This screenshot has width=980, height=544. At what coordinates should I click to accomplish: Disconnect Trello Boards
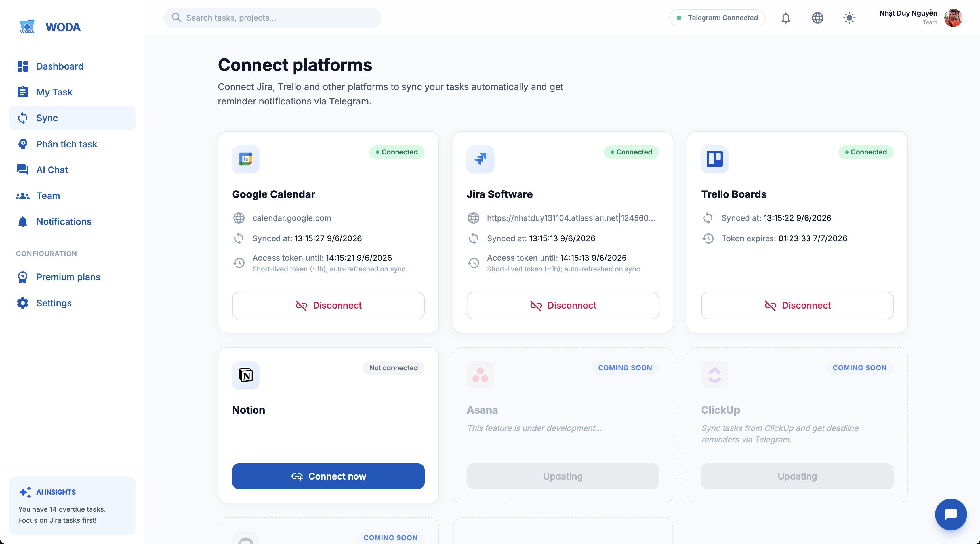(797, 305)
